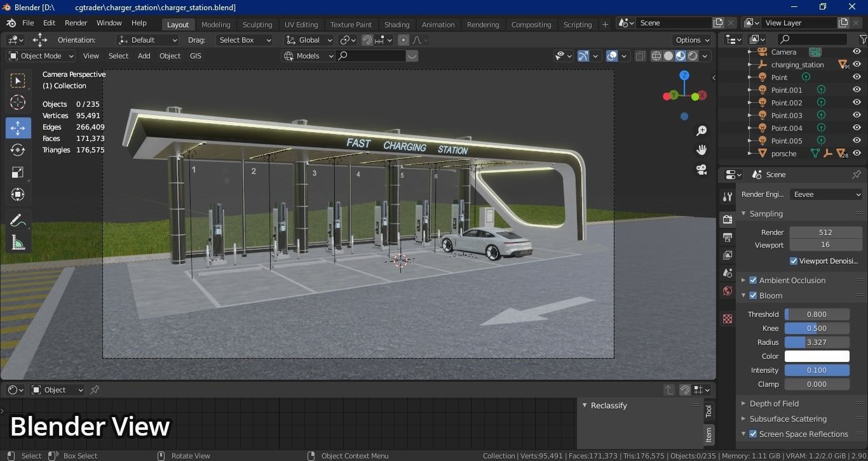Expand the Subsurface Scattering panel
The width and height of the screenshot is (868, 461).
click(744, 418)
